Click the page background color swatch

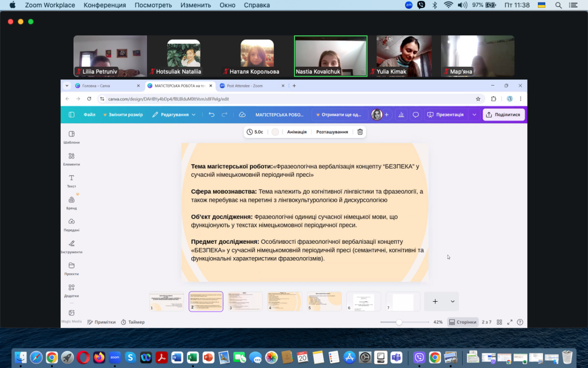click(275, 132)
